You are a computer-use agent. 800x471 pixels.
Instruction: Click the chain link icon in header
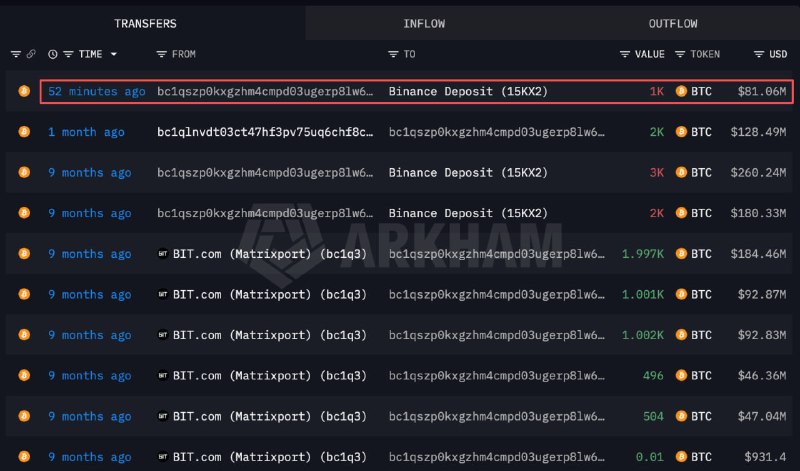click(31, 54)
